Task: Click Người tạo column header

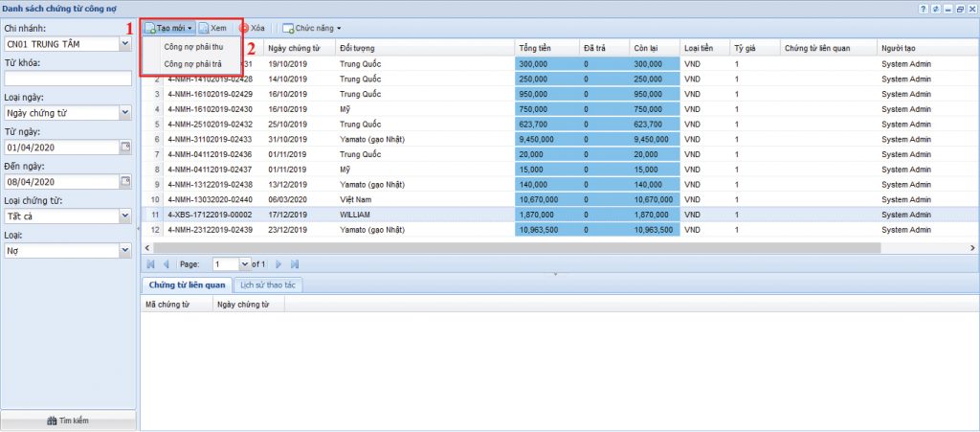Action: (928, 48)
